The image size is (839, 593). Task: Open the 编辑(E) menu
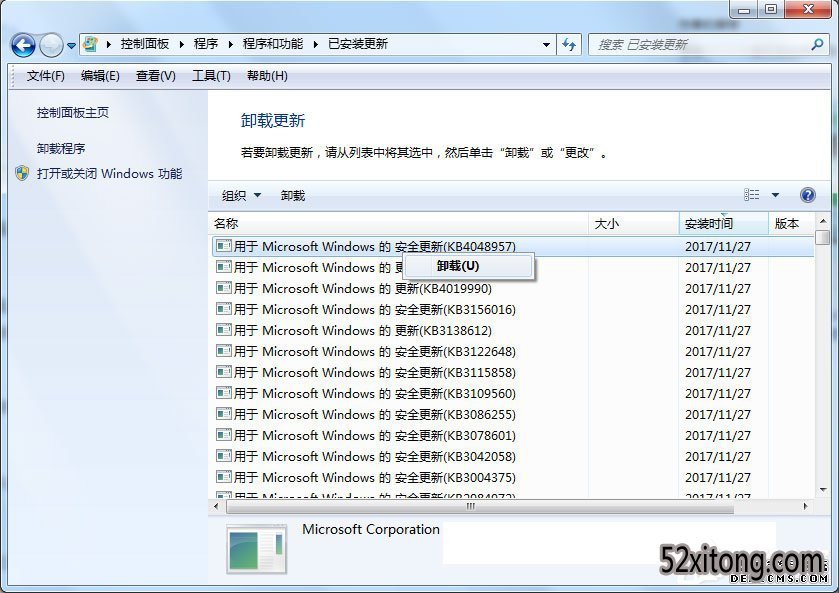(100, 76)
